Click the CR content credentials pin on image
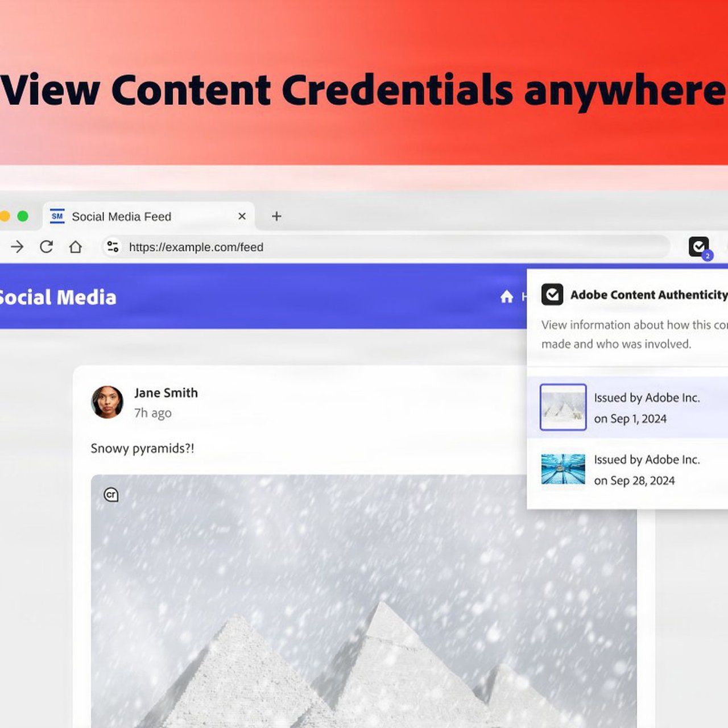This screenshot has height=728, width=728. [111, 495]
